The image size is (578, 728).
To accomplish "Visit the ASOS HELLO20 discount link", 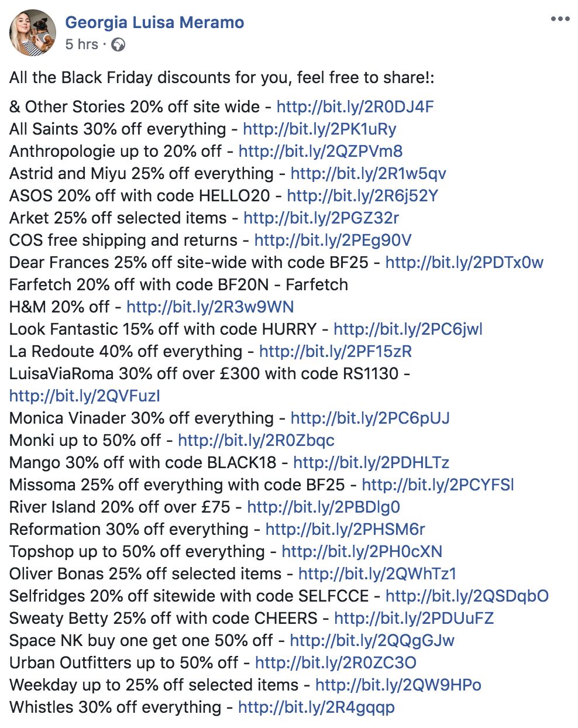I will click(363, 196).
